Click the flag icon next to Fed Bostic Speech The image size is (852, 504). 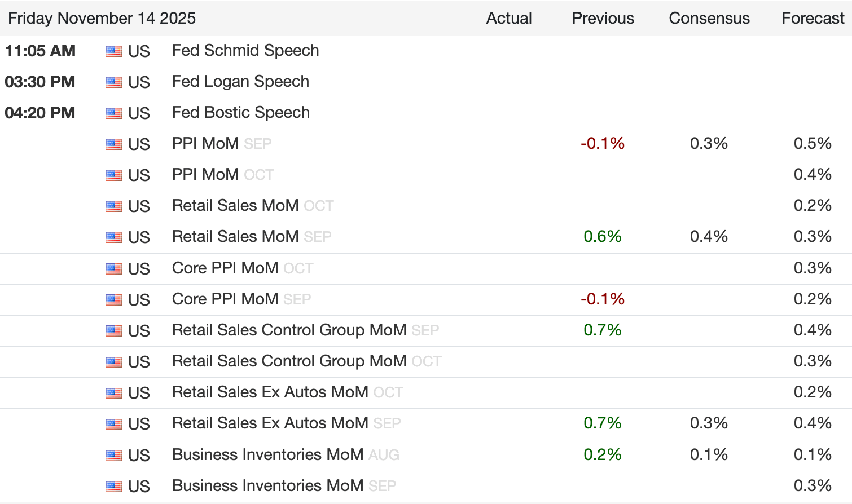click(x=113, y=113)
